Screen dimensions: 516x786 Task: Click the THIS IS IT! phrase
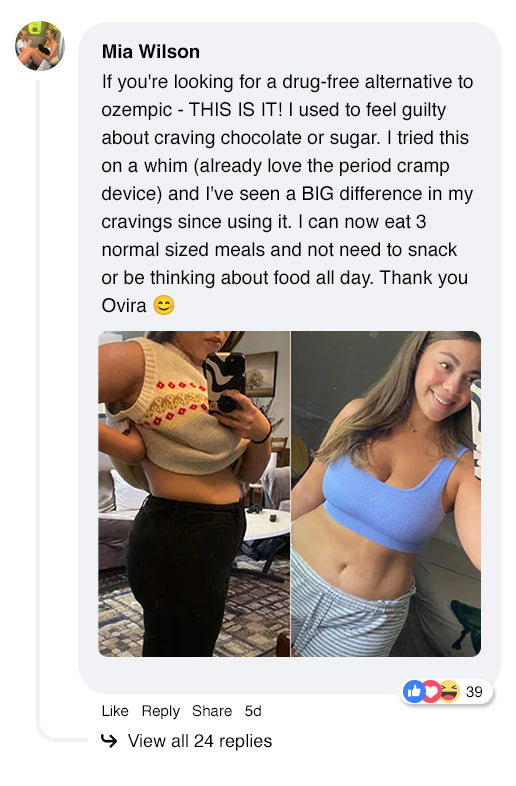[236, 110]
